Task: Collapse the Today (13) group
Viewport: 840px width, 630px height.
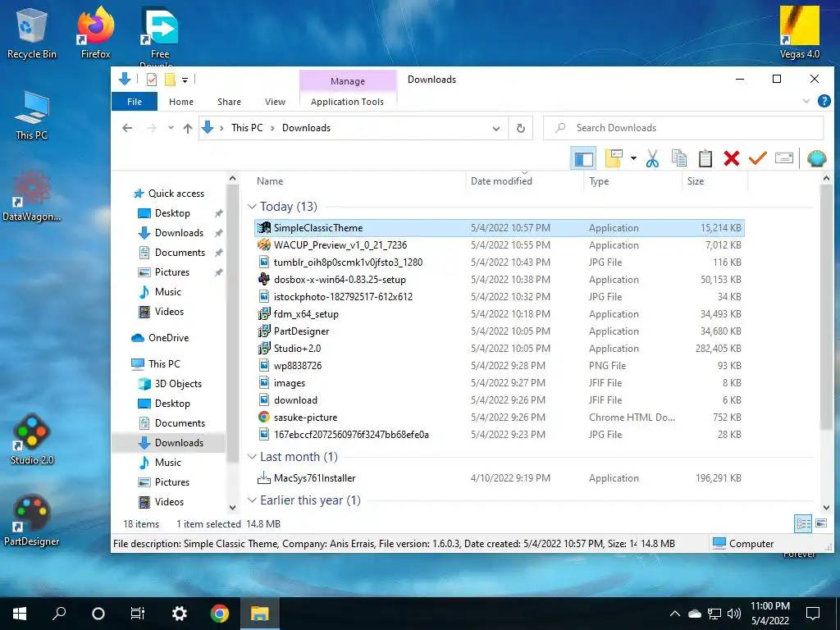Action: pyautogui.click(x=252, y=206)
